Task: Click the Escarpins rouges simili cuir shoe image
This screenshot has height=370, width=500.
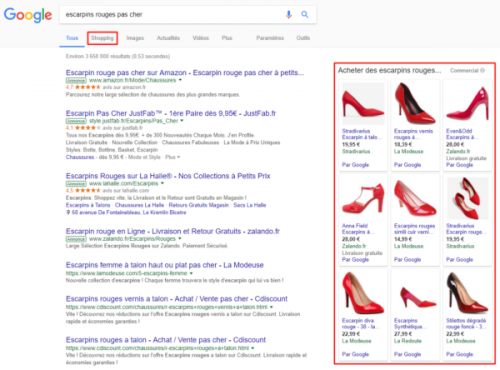Action: pos(415,198)
